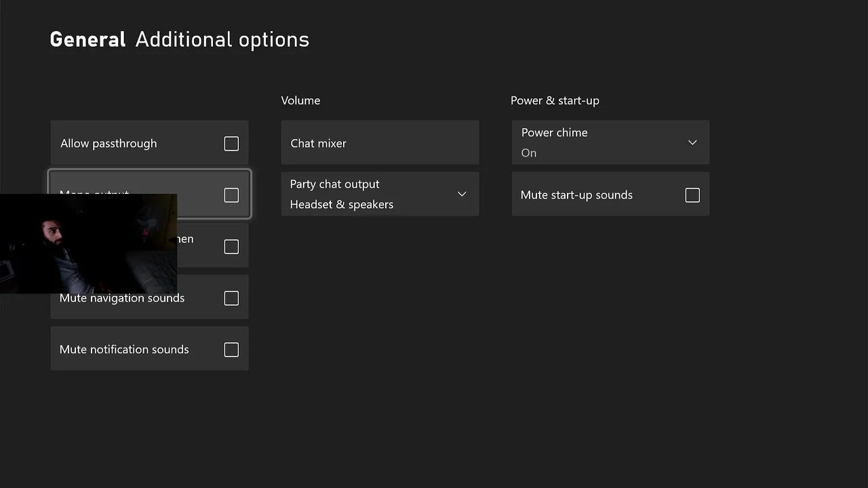868x488 pixels.
Task: Click the Power chime chevron arrow
Action: [x=692, y=142]
